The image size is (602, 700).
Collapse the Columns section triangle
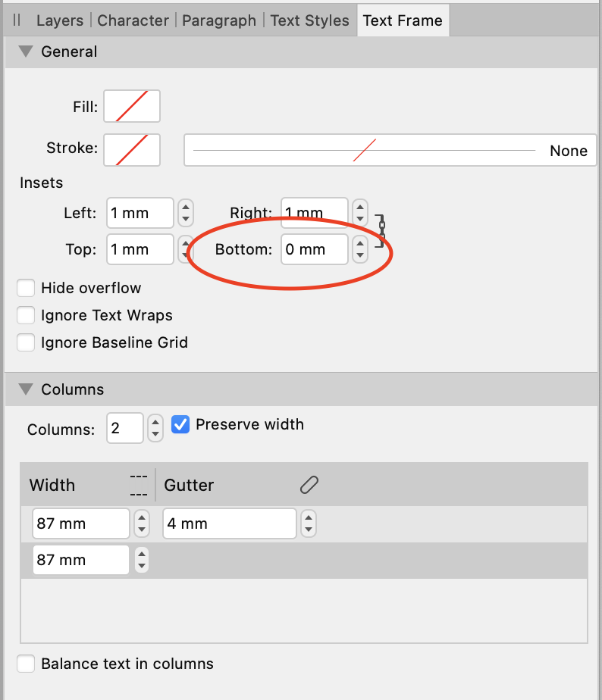[x=26, y=389]
